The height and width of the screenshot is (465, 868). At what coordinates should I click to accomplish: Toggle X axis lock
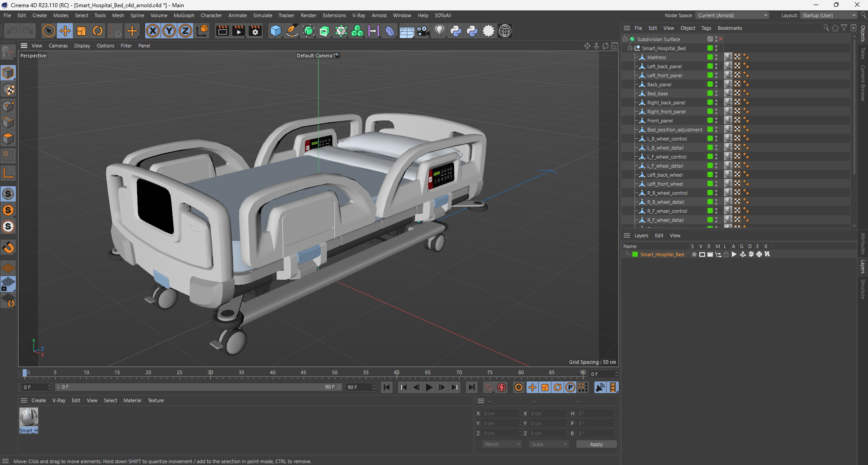pyautogui.click(x=153, y=31)
